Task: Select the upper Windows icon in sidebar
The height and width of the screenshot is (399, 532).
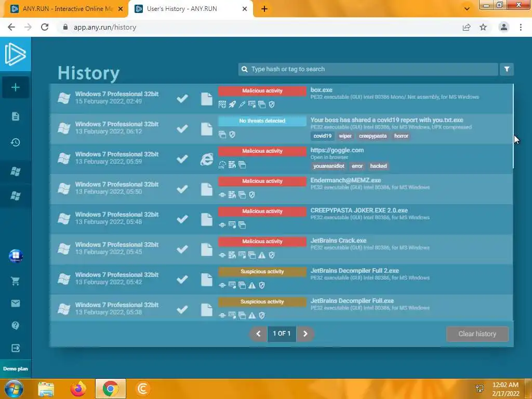Action: pos(15,171)
